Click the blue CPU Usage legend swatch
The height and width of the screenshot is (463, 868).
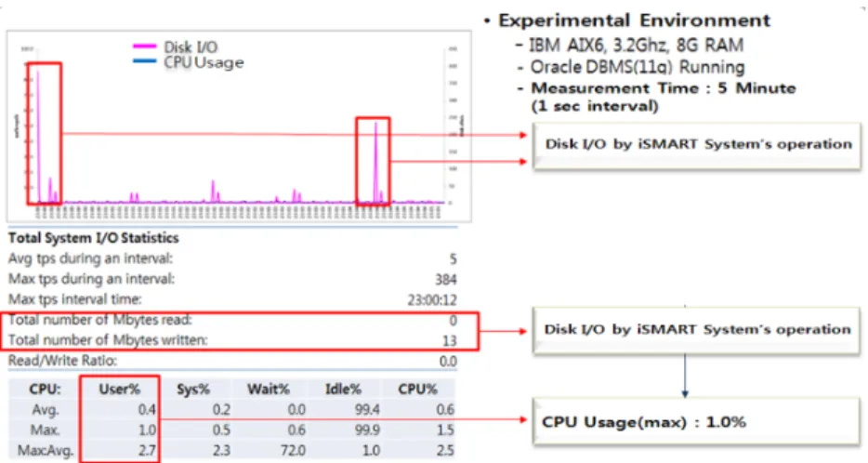pyautogui.click(x=144, y=61)
